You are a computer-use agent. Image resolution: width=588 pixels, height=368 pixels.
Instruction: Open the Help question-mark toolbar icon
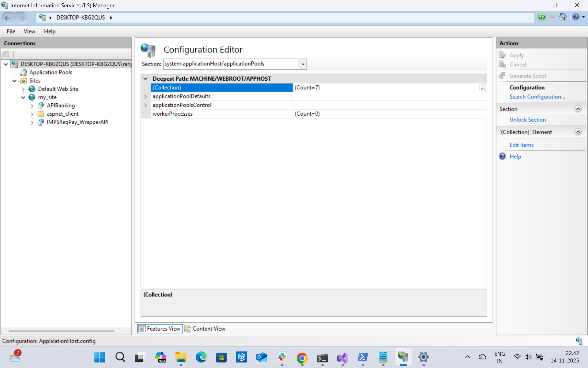click(575, 17)
